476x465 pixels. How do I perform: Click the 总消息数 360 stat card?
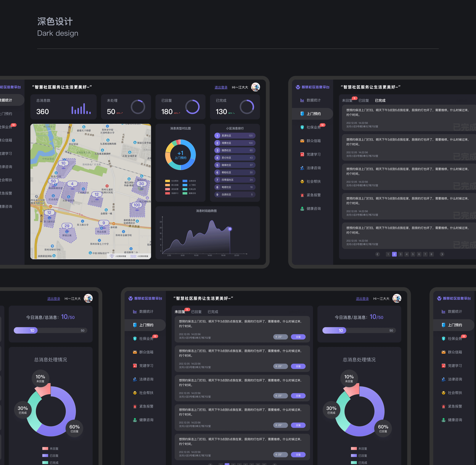coord(63,107)
